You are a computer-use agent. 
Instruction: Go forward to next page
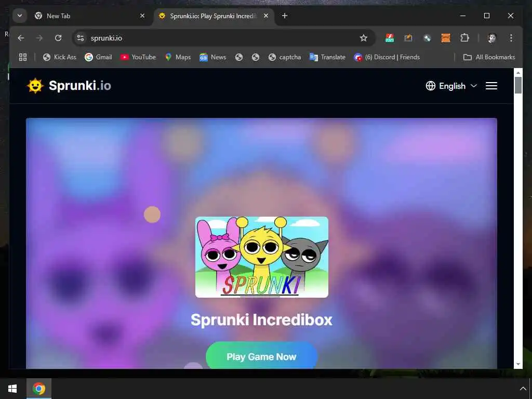coord(39,38)
